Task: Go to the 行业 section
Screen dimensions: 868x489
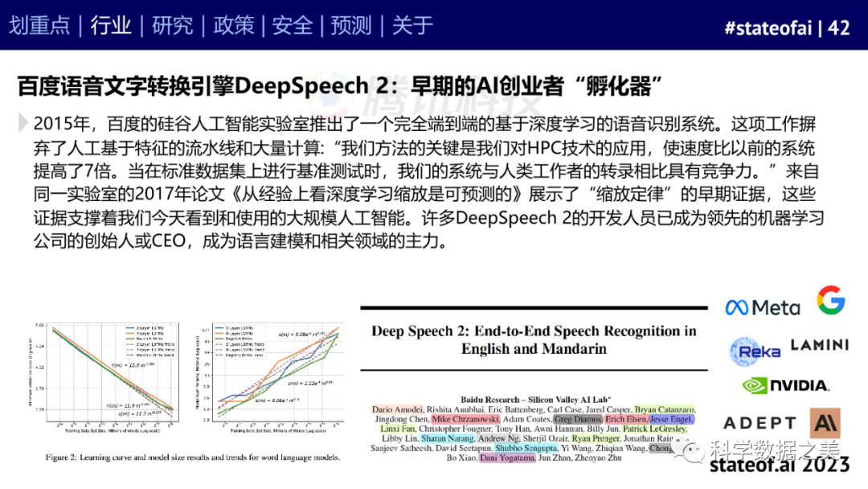Action: 111,26
